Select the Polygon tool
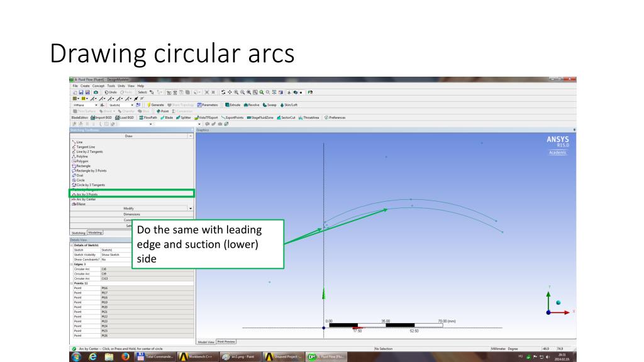 coord(80,162)
